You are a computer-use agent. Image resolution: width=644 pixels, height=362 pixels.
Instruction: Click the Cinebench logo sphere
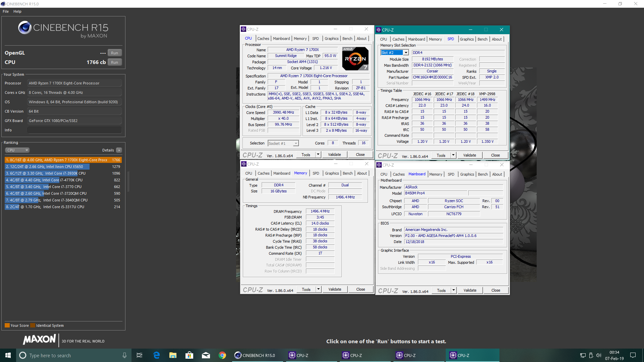(25, 28)
